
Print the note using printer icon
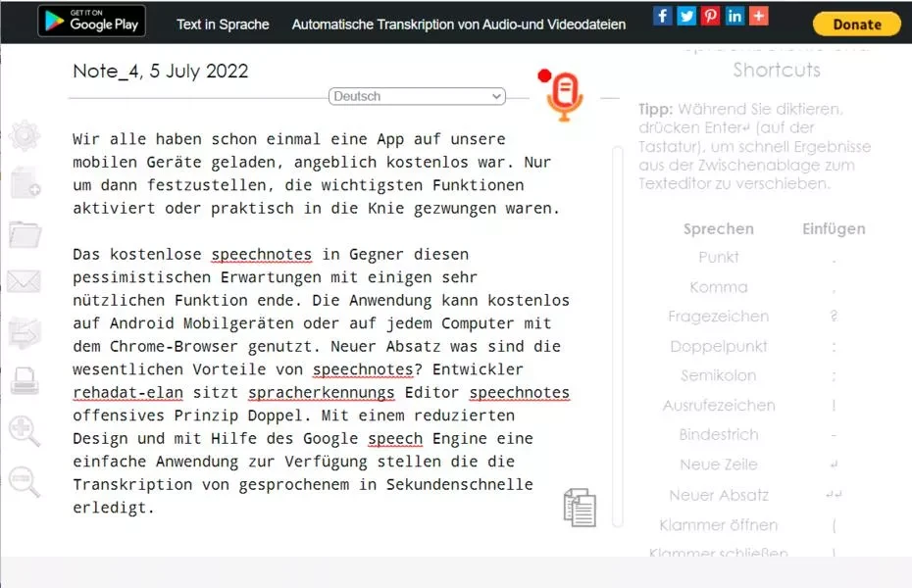(x=25, y=381)
